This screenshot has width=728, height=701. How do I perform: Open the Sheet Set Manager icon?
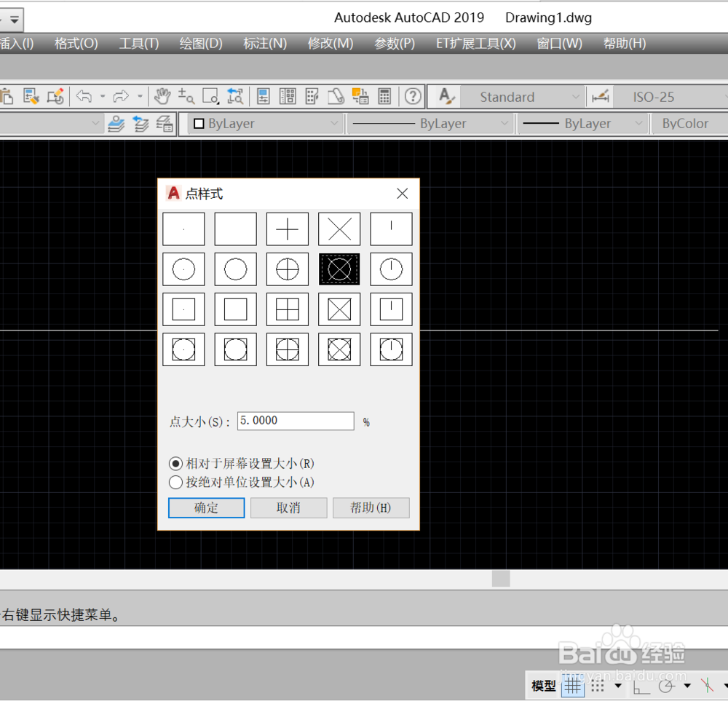[x=336, y=97]
